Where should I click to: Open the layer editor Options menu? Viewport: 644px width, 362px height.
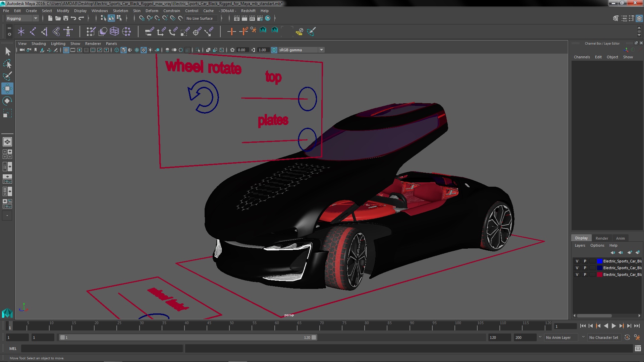tap(597, 245)
